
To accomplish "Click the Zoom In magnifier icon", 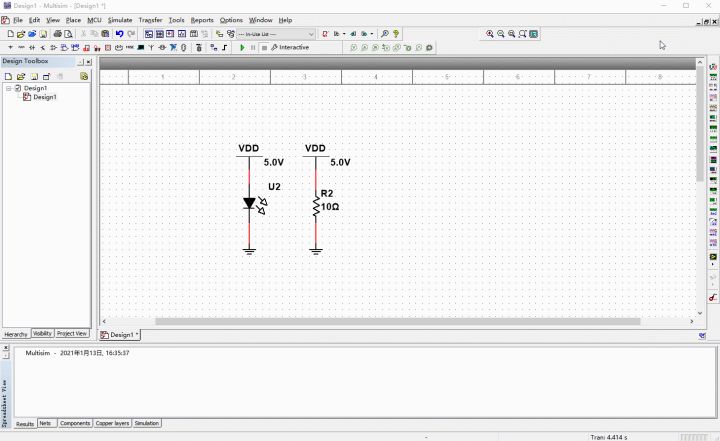I will click(x=490, y=33).
